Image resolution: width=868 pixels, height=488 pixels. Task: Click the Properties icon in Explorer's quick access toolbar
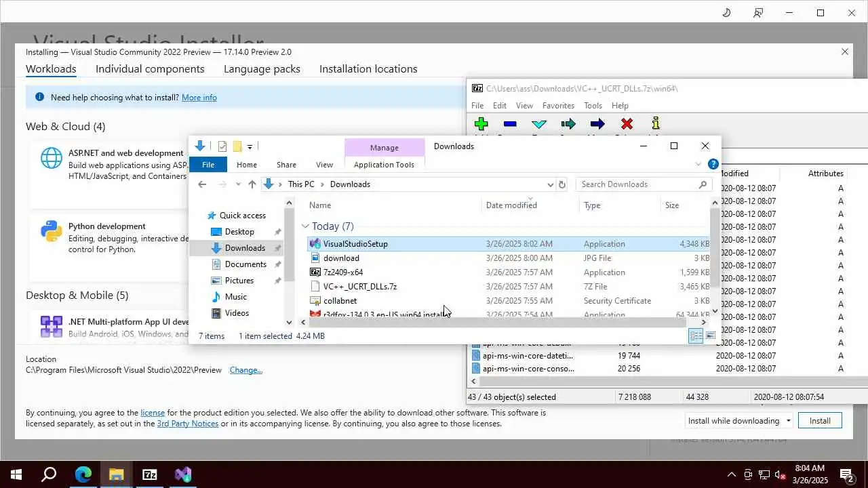coord(222,146)
